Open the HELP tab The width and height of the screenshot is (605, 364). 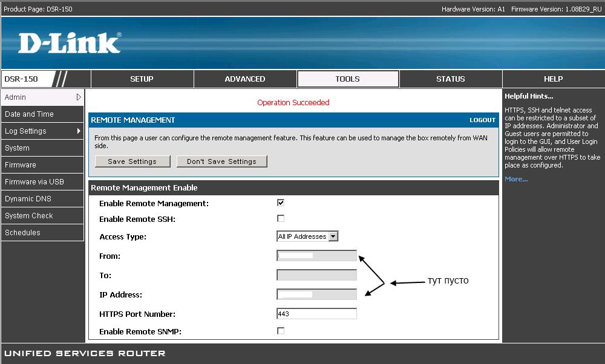pyautogui.click(x=553, y=79)
